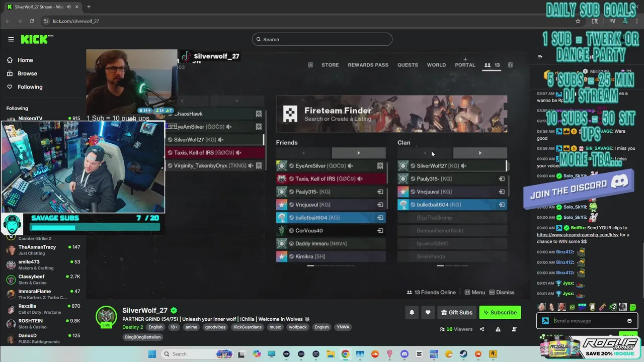The height and width of the screenshot is (362, 644).
Task: Go to next Friends page arrow
Action: [x=358, y=153]
